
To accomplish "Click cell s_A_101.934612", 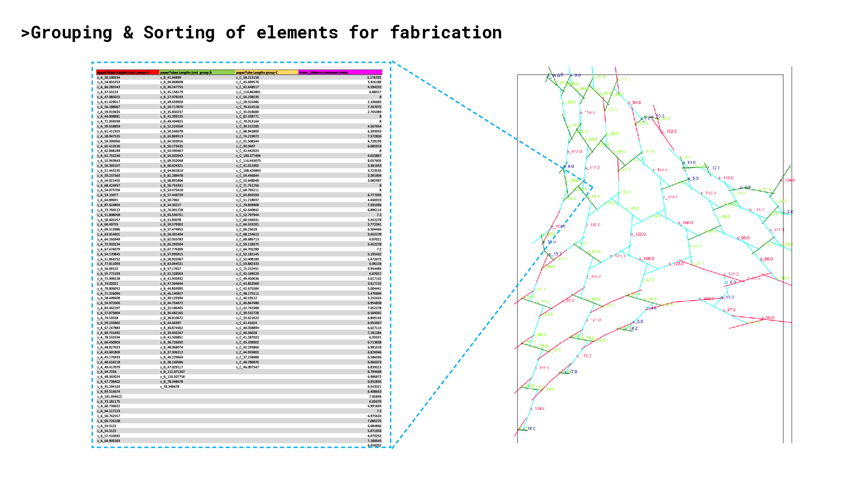I will (109, 397).
